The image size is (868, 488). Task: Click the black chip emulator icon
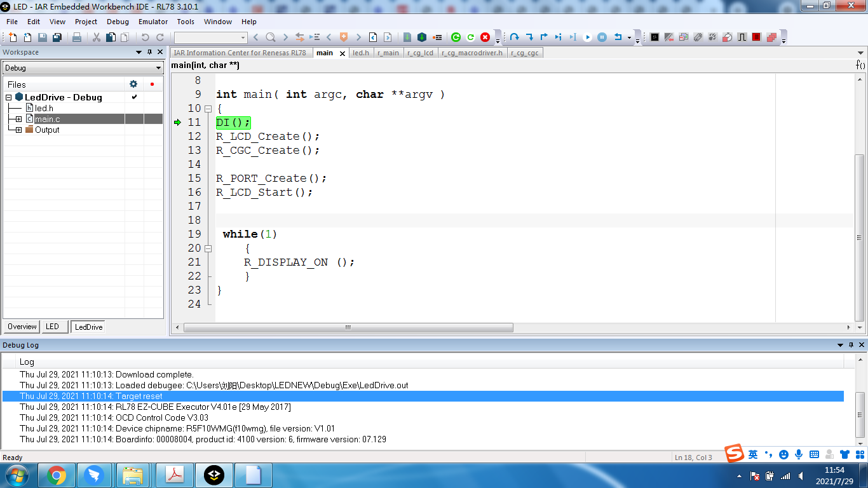654,37
